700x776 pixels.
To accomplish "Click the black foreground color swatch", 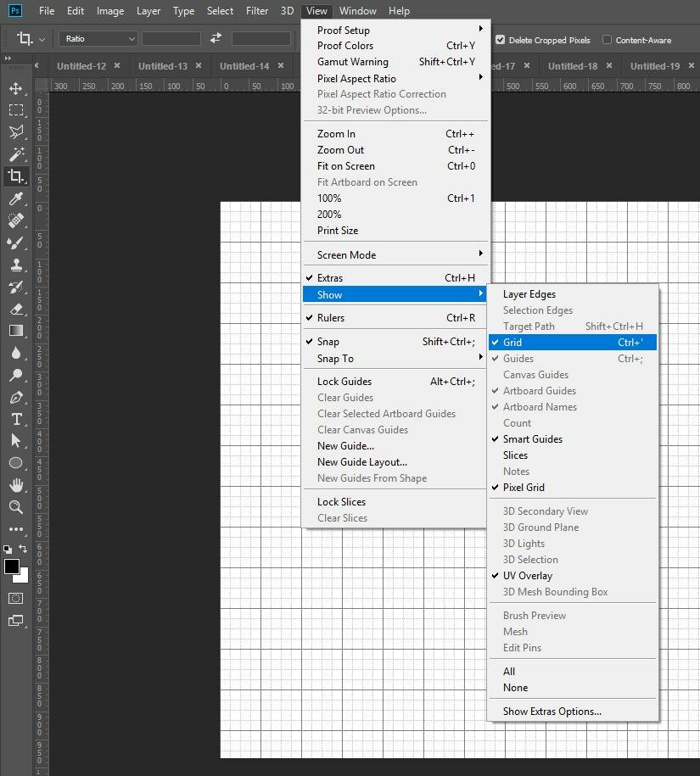I will click(11, 567).
